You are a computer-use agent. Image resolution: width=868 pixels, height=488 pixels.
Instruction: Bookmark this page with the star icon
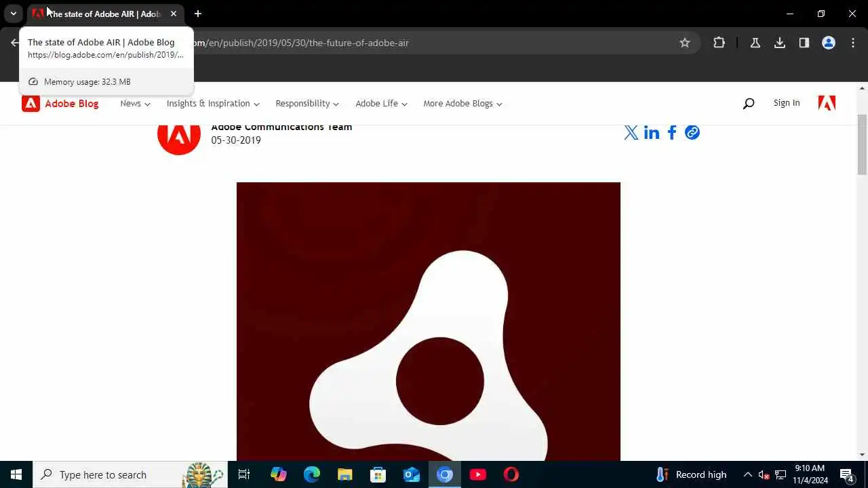(685, 43)
